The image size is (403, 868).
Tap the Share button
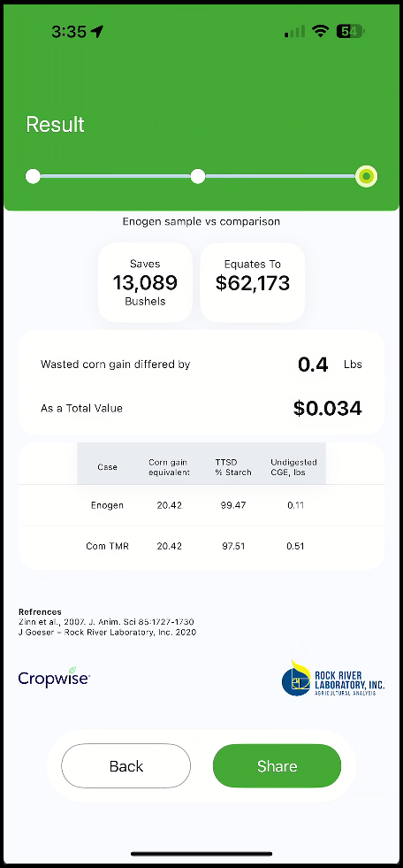(x=277, y=766)
